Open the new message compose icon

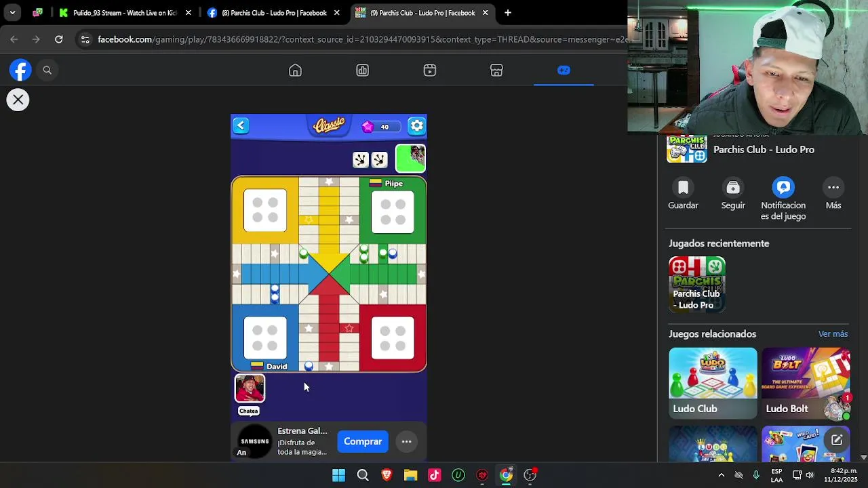(837, 440)
